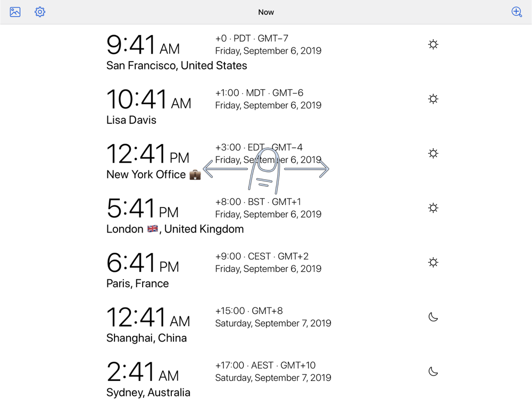Image resolution: width=532 pixels, height=399 pixels.
Task: Open the background image picker icon
Action: (15, 12)
